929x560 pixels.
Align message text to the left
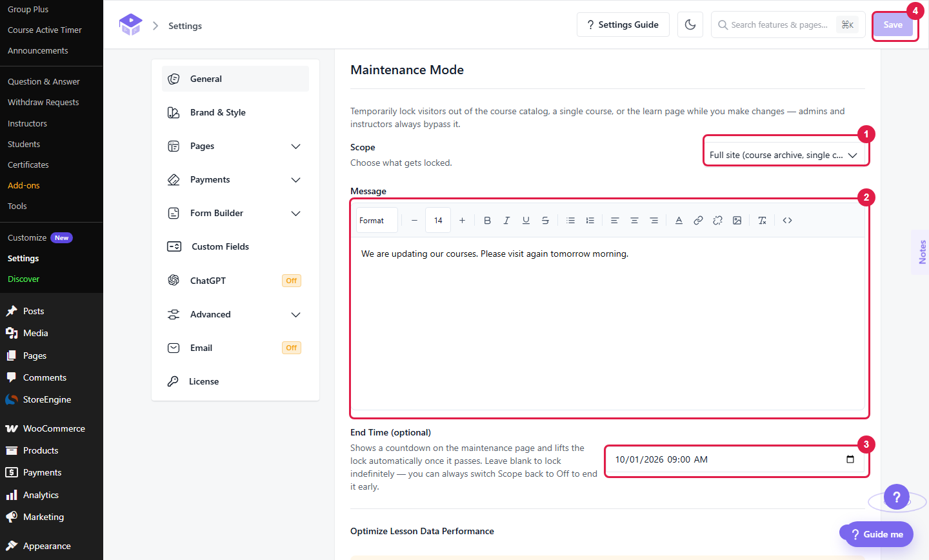point(615,221)
